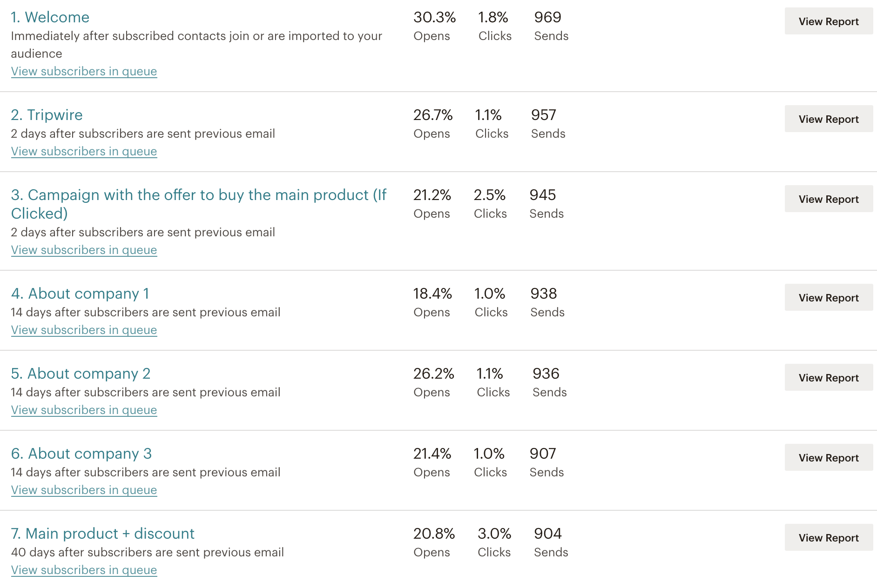
Task: View report for email 3 offer campaign
Action: click(x=828, y=199)
